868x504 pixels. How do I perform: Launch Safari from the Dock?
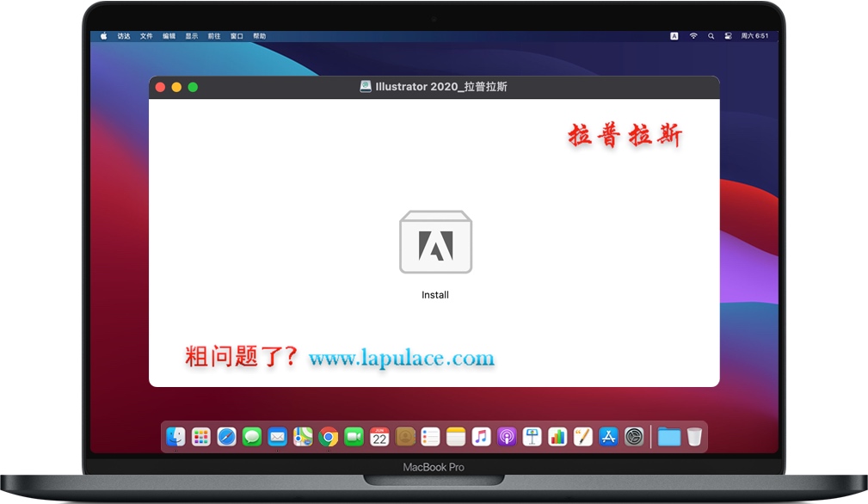[x=227, y=436]
